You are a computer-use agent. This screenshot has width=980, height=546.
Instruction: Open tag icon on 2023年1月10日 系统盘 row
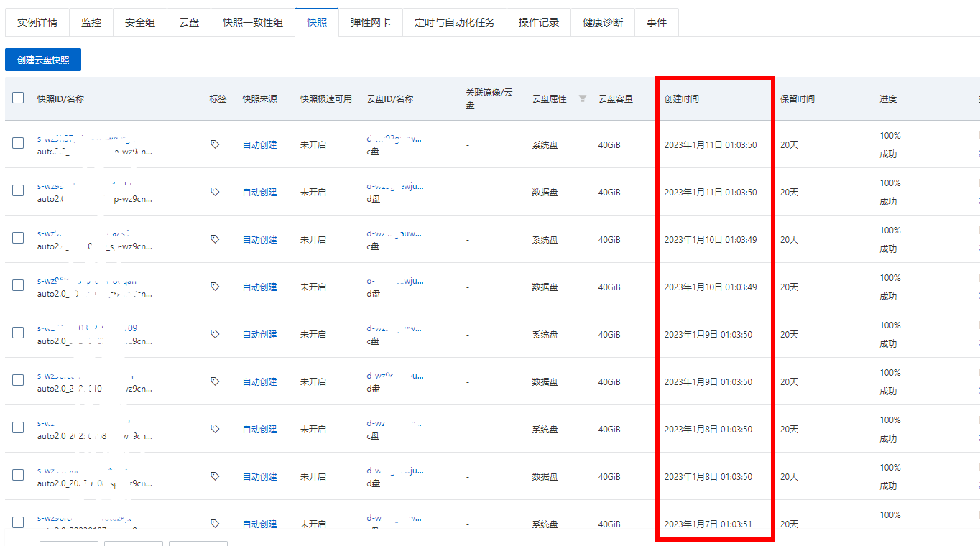pos(215,239)
